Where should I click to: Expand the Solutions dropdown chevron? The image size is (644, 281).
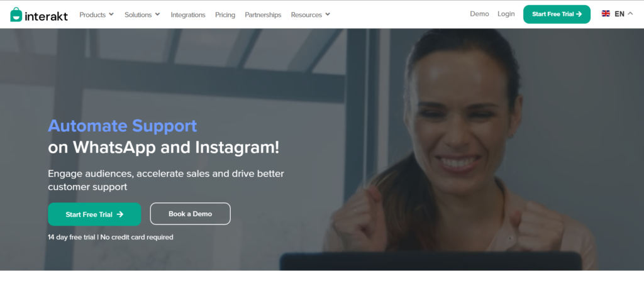pos(158,14)
